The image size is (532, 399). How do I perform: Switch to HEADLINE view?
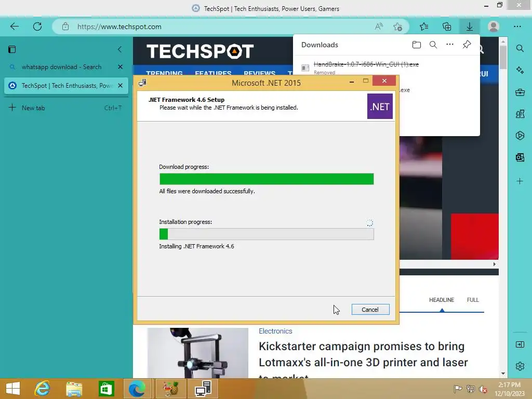pos(442,300)
